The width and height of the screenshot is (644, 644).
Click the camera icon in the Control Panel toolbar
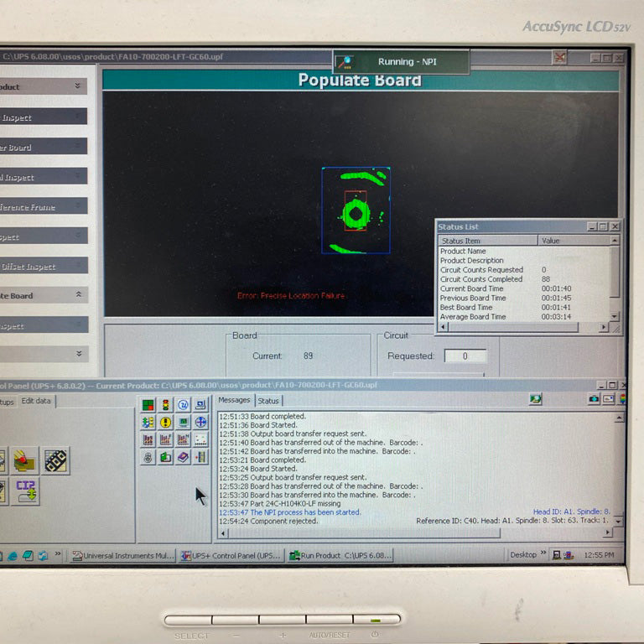pyautogui.click(x=594, y=399)
